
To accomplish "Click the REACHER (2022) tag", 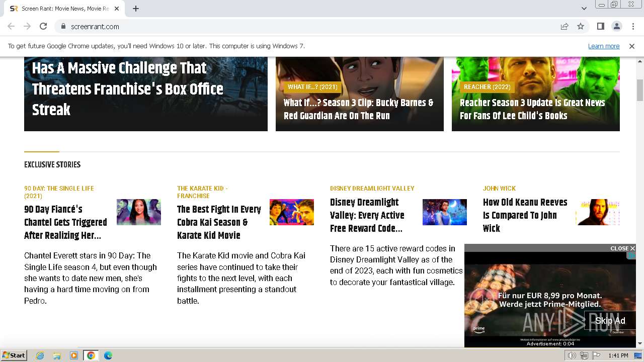I will click(487, 87).
